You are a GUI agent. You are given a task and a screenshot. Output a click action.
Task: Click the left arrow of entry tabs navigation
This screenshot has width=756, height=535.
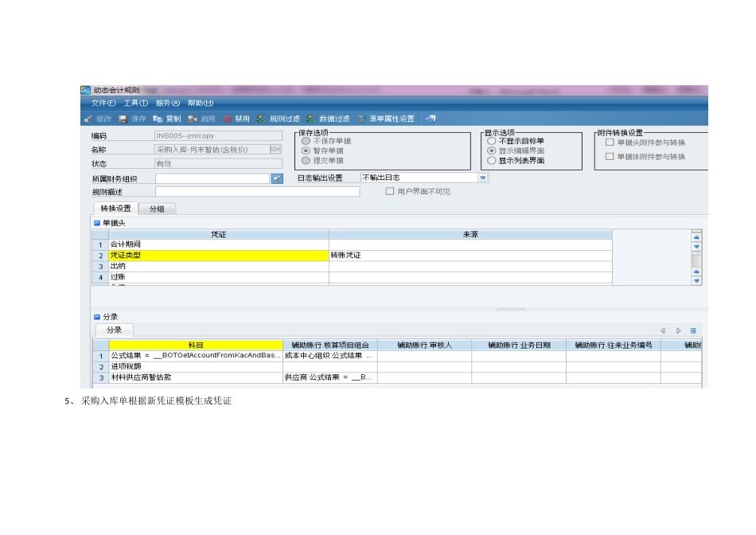pos(663,330)
